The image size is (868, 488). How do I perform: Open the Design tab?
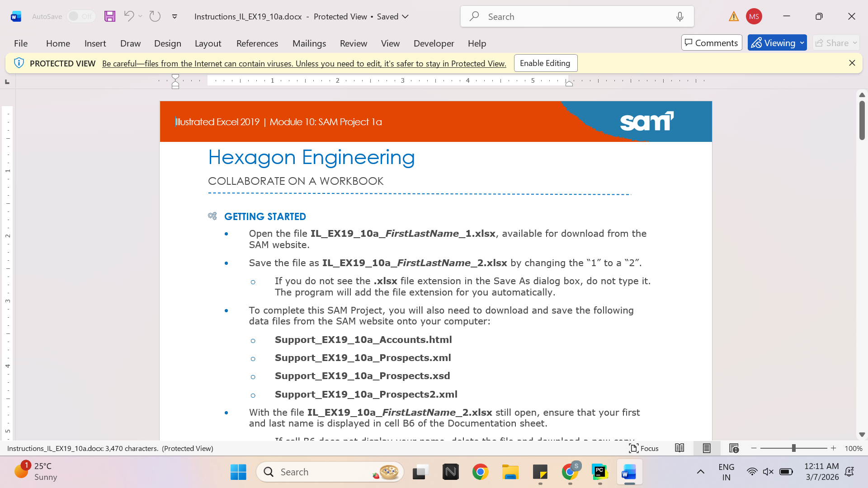167,43
